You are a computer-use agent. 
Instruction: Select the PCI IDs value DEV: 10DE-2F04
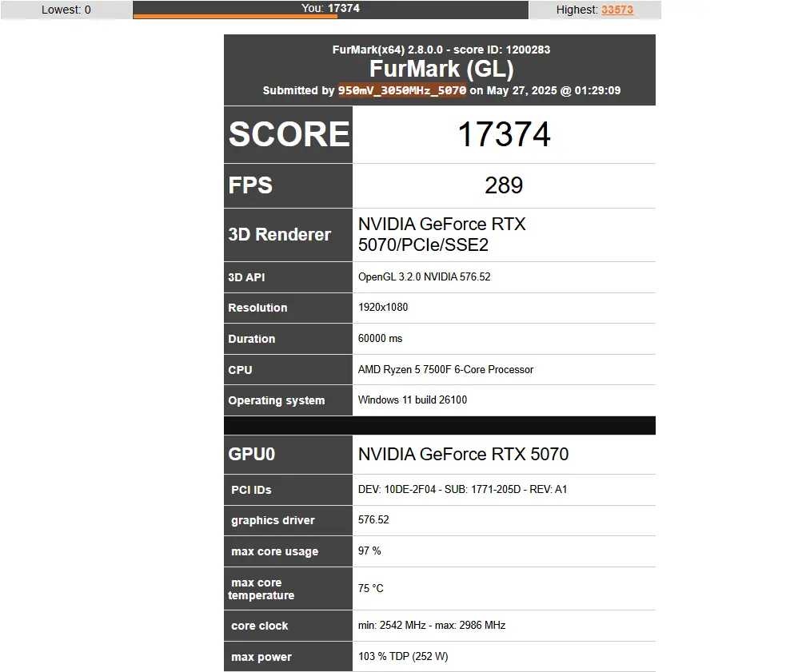coord(462,489)
